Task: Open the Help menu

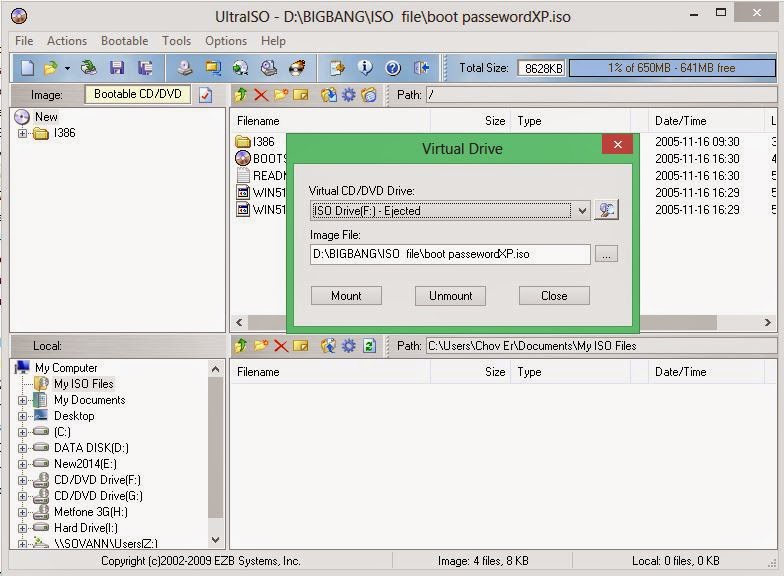Action: pyautogui.click(x=273, y=40)
